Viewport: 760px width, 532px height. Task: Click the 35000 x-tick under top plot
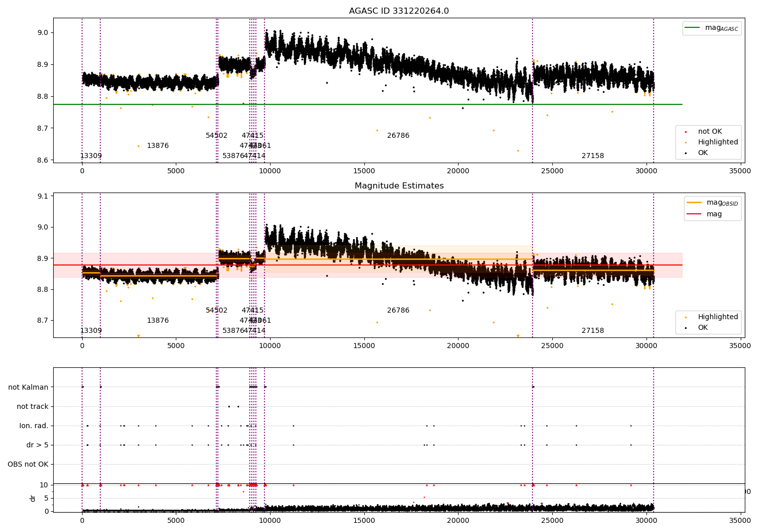point(740,171)
